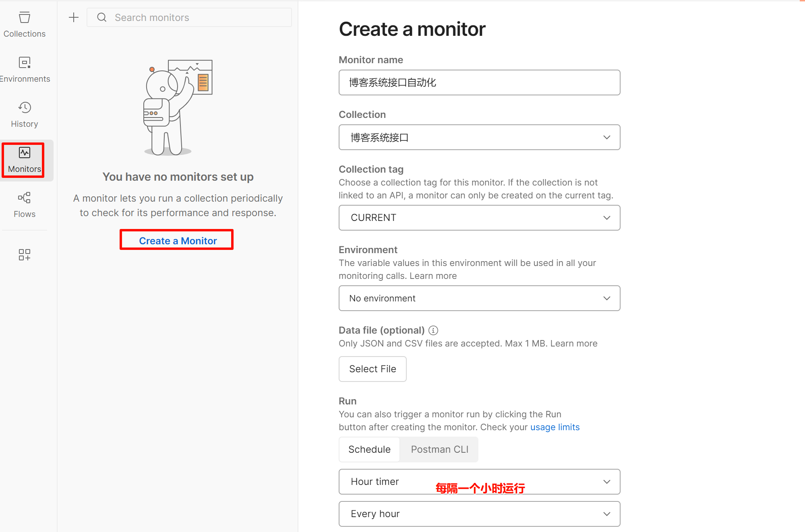Expand the No environment dropdown
Viewport: 805px width, 532px height.
pyautogui.click(x=479, y=298)
